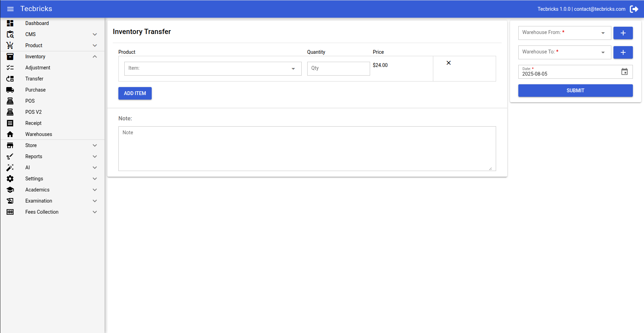Click the ADD ITEM button
The width and height of the screenshot is (644, 333).
tap(135, 93)
